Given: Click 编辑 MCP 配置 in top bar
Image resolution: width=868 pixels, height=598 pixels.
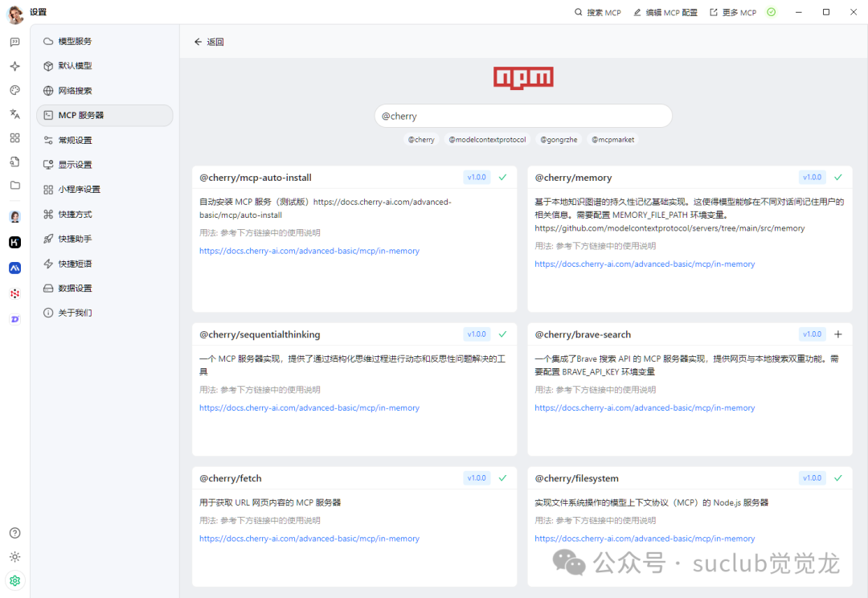Looking at the screenshot, I should tap(665, 12).
